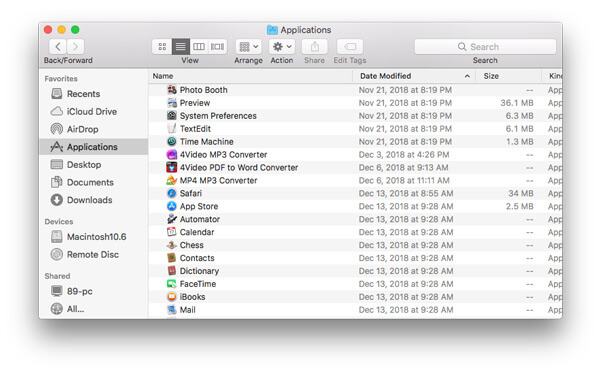Switch to icon view mode
Viewport: 600px width, 373px height.
162,47
